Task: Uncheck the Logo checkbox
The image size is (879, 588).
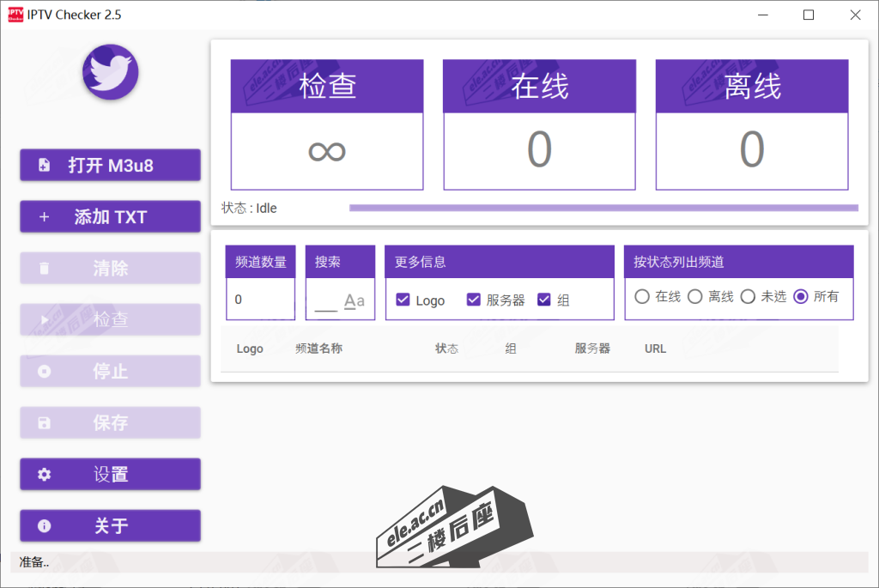Action: [x=403, y=300]
